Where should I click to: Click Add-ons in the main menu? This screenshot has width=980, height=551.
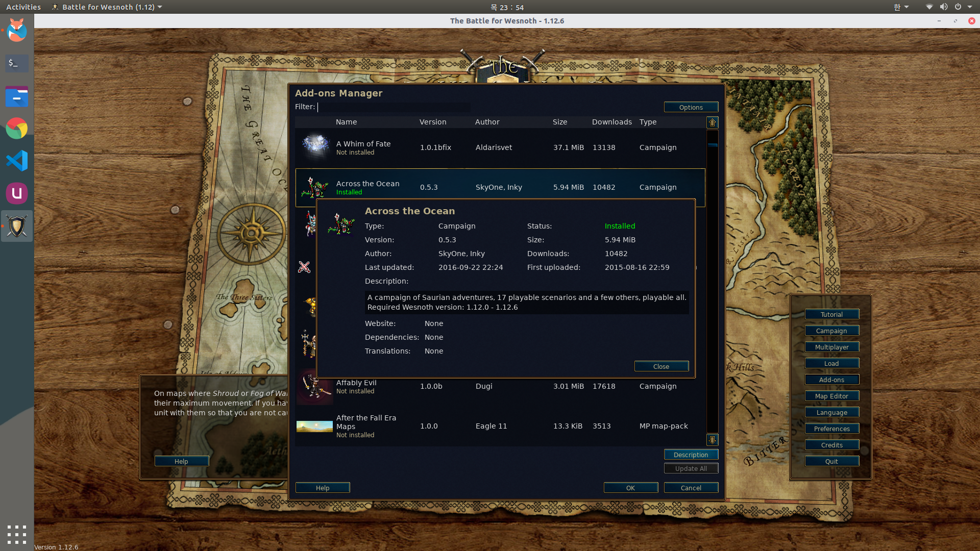[831, 380]
